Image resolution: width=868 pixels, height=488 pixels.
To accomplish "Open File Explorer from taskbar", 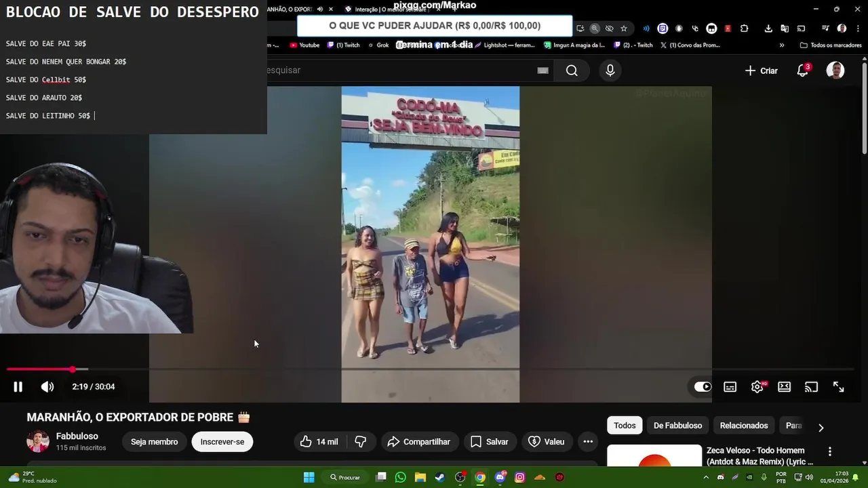I will [x=420, y=477].
